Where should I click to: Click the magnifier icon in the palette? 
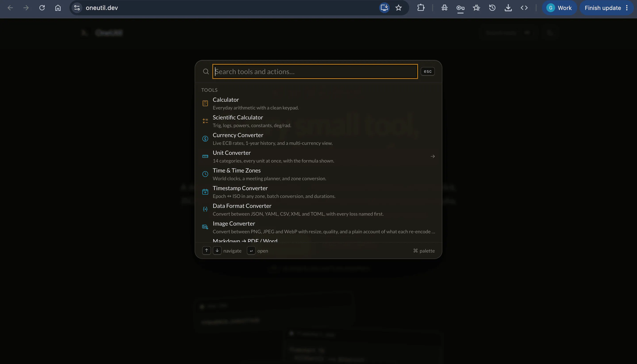click(x=206, y=71)
